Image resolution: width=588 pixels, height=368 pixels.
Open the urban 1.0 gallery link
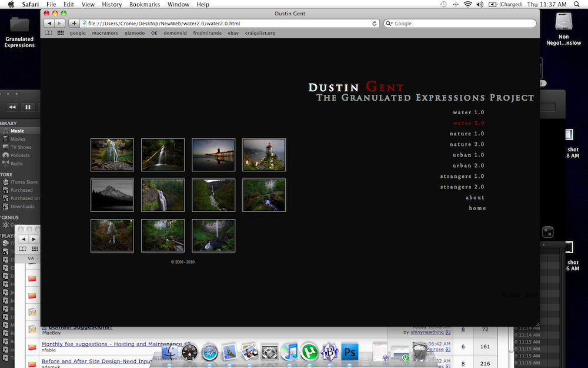pyautogui.click(x=469, y=155)
